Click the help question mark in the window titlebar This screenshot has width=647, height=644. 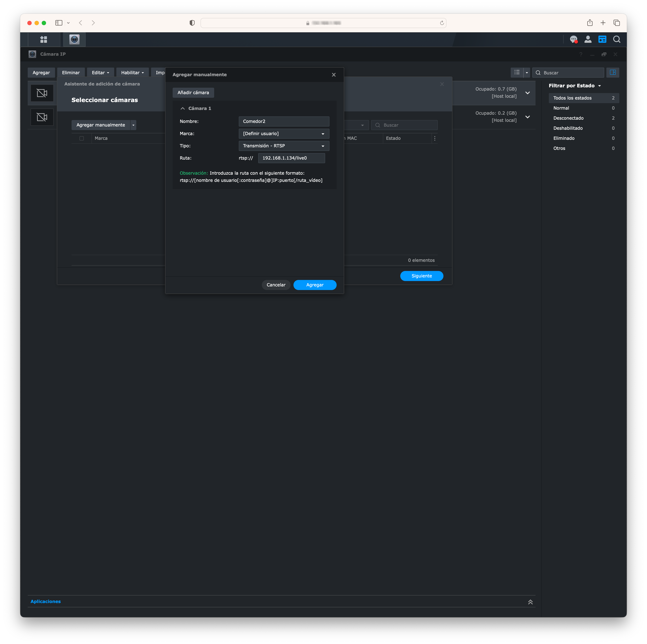tap(581, 54)
